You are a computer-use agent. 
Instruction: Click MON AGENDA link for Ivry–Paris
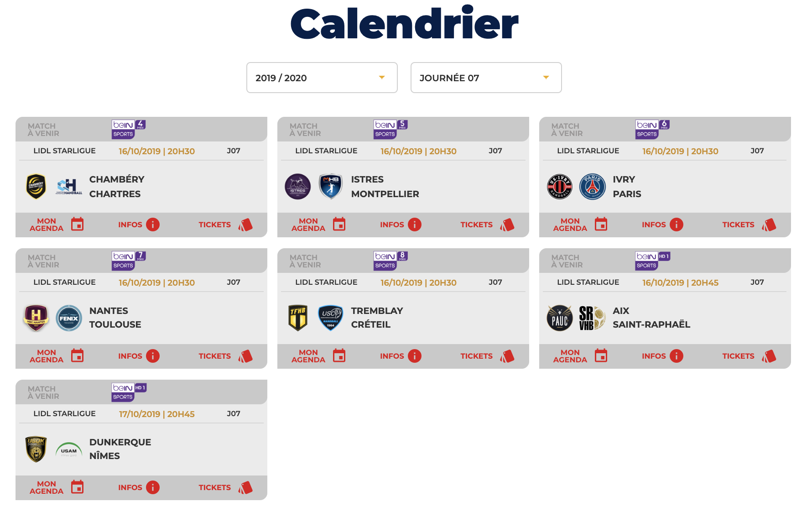click(x=570, y=225)
